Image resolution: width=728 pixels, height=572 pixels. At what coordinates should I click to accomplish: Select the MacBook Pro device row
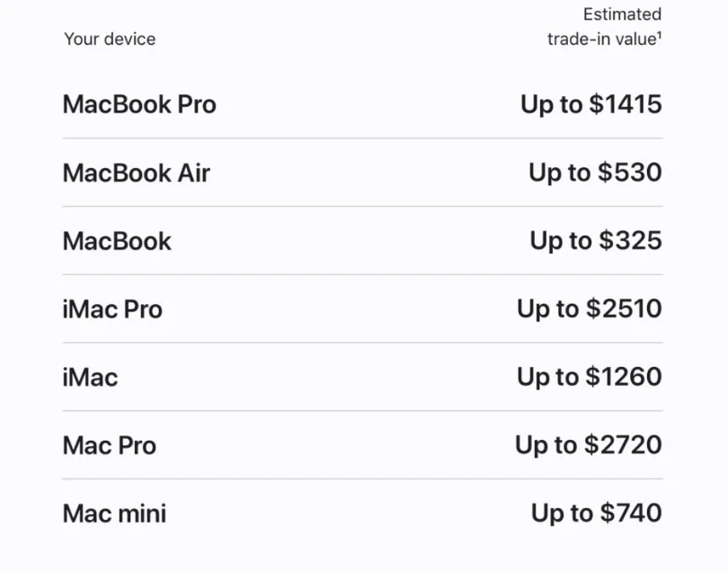pos(362,104)
